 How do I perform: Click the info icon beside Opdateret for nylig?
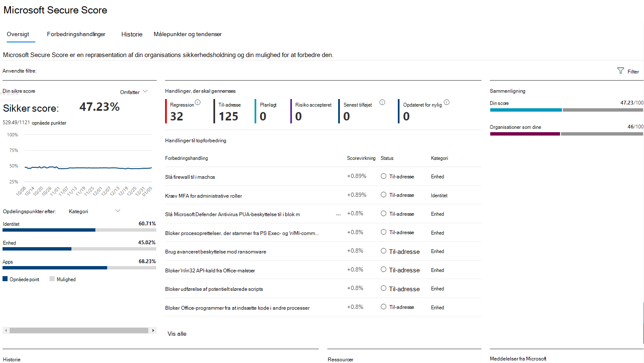coord(447,102)
